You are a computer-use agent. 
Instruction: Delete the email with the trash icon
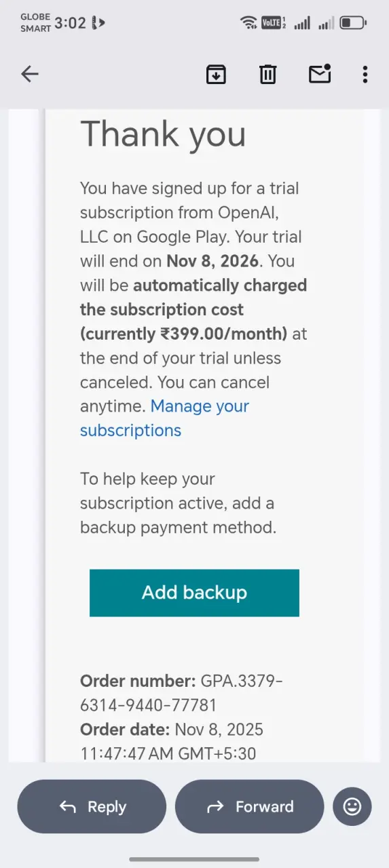click(x=268, y=74)
